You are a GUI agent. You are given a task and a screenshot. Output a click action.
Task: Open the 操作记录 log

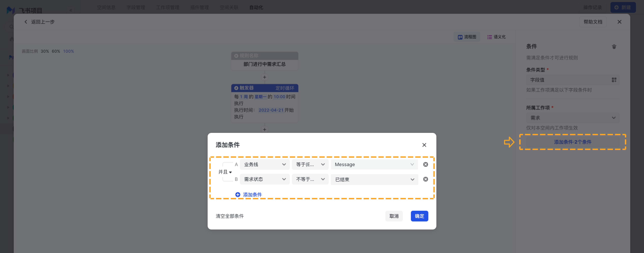point(593,8)
